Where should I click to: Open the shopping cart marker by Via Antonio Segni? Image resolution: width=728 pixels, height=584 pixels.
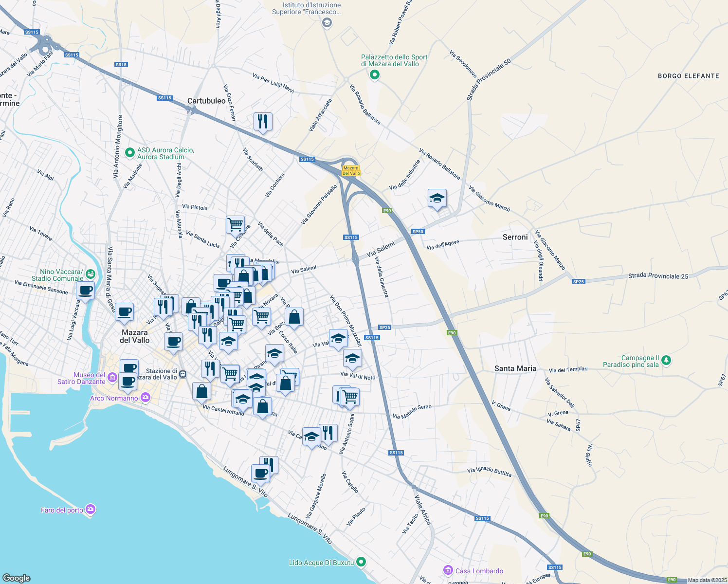click(x=350, y=397)
